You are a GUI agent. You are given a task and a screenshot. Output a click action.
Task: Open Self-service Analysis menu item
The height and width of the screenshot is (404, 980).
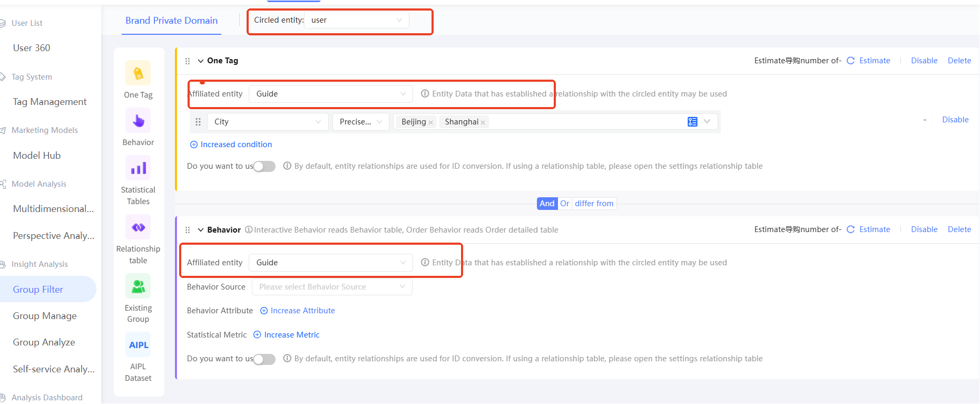tap(54, 369)
